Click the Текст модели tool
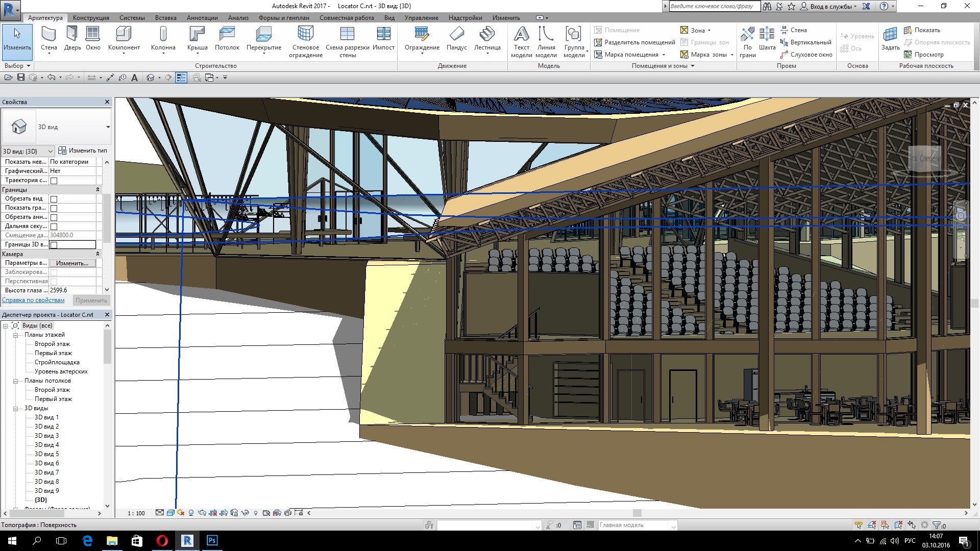The image size is (980, 551). point(521,42)
